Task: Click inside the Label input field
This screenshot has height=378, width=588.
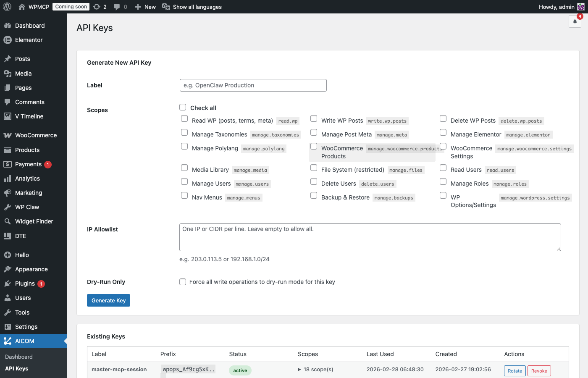Action: (x=253, y=85)
